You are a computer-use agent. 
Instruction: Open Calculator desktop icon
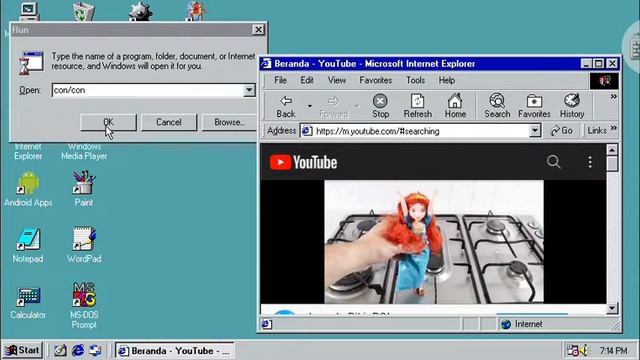pos(28,302)
